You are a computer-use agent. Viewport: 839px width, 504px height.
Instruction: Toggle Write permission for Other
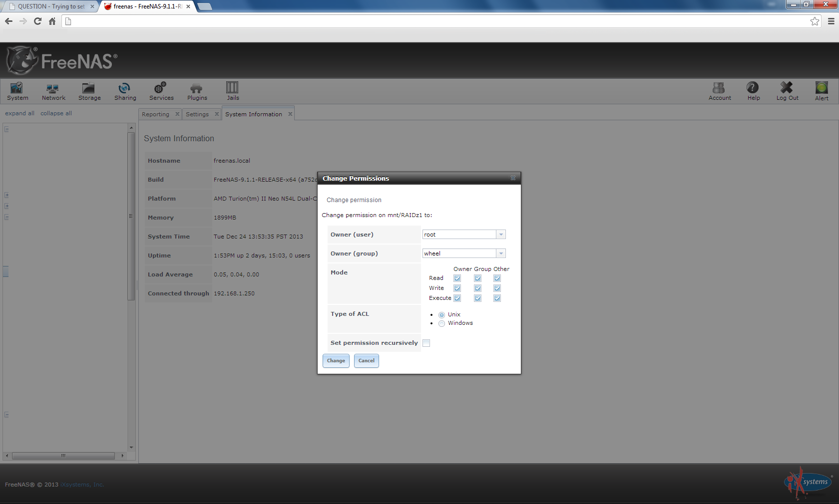pyautogui.click(x=497, y=288)
